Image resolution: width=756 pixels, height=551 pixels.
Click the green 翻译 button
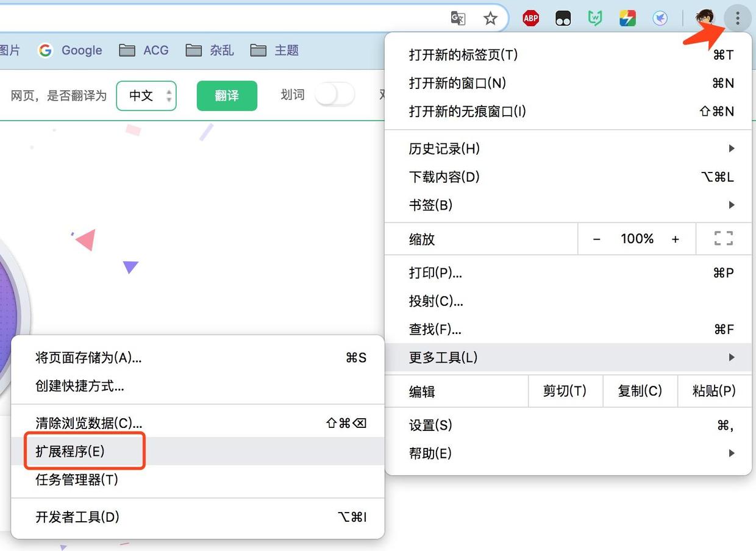click(x=227, y=96)
